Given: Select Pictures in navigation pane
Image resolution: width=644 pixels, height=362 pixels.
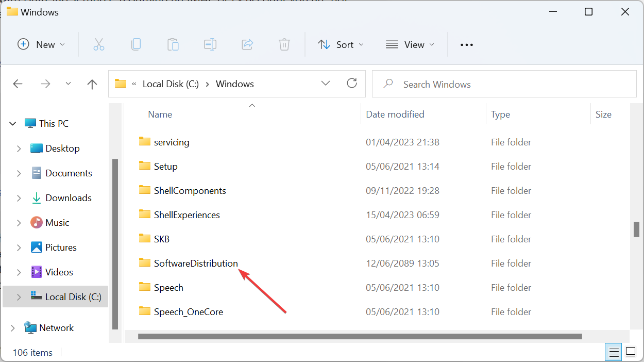Looking at the screenshot, I should pyautogui.click(x=61, y=248).
